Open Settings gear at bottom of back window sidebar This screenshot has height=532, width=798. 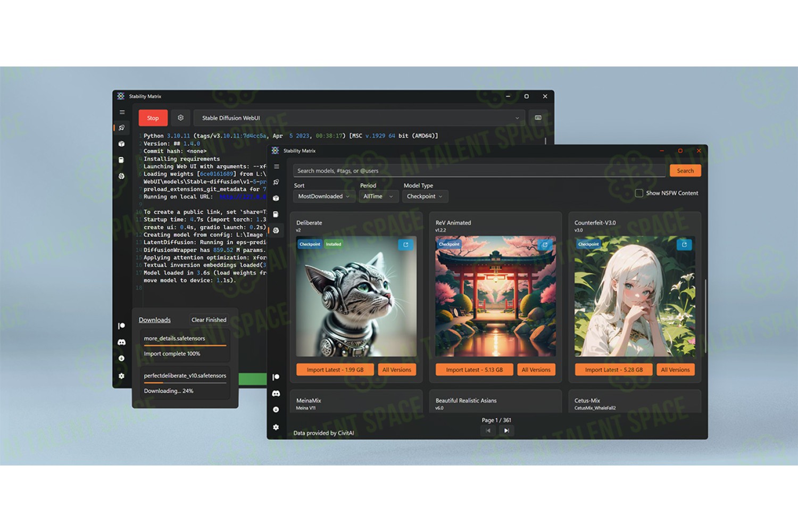pos(122,376)
